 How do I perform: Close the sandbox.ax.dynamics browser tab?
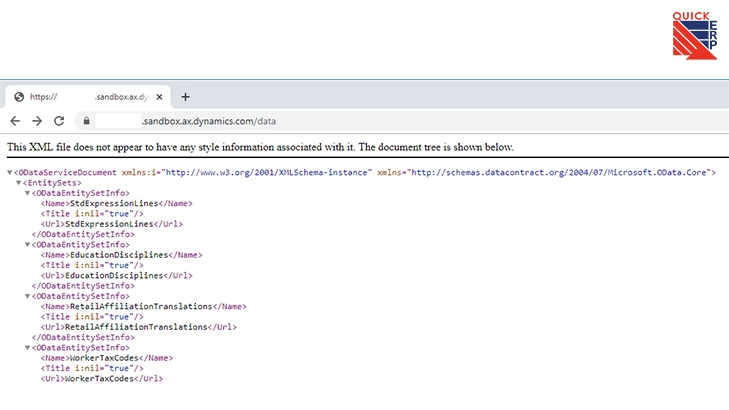[x=159, y=97]
